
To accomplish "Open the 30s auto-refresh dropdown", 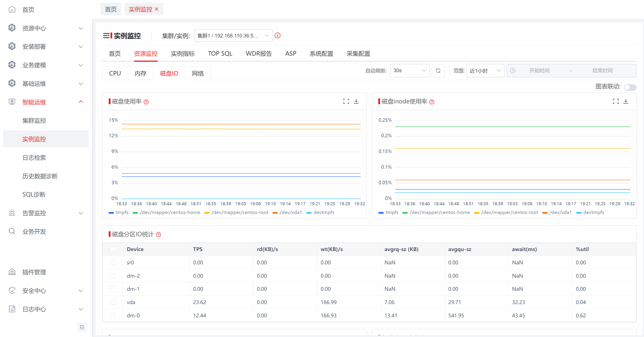I will pyautogui.click(x=410, y=70).
